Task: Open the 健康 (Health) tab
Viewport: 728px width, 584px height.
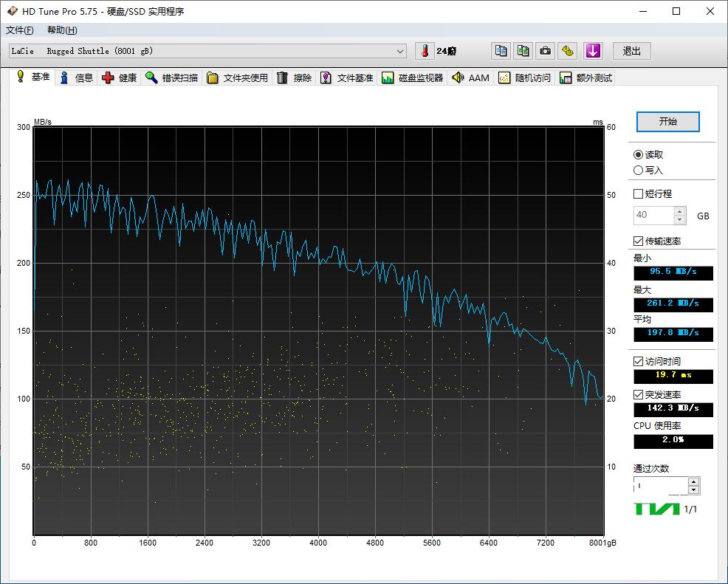Action: [x=119, y=78]
